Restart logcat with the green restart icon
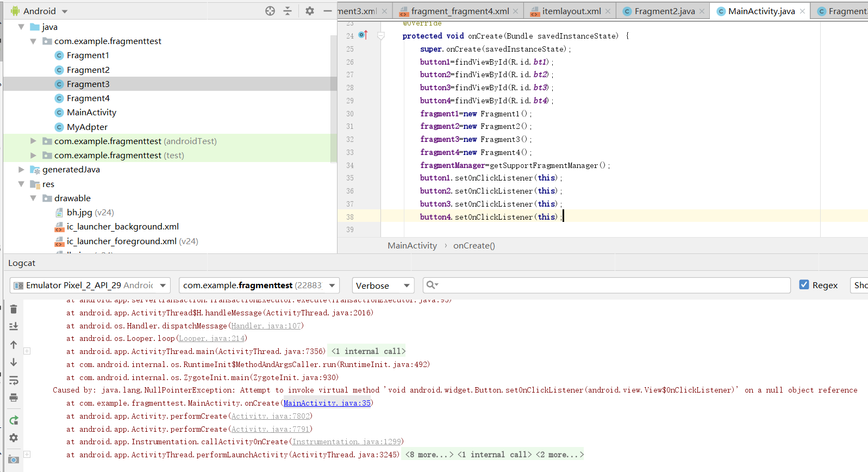 (x=14, y=420)
